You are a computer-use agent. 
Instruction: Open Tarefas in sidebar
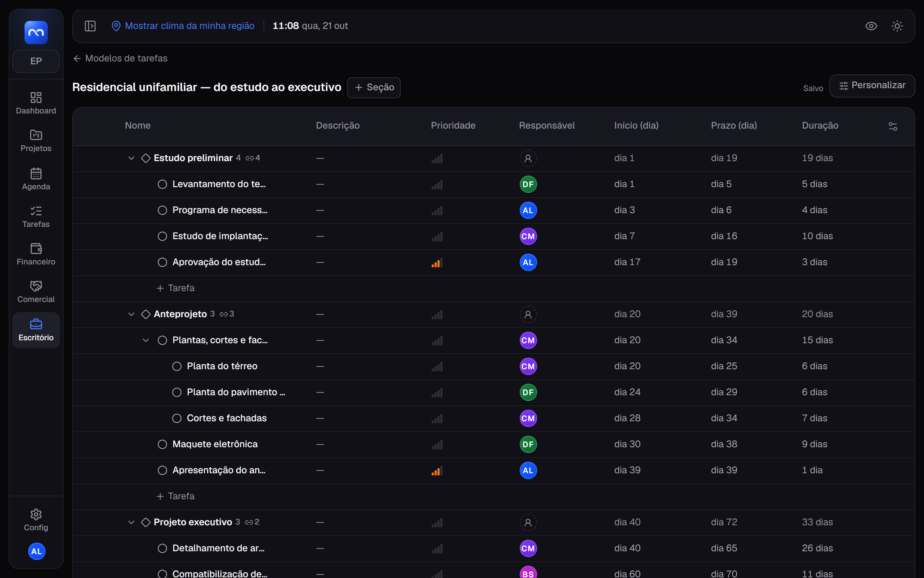[36, 216]
